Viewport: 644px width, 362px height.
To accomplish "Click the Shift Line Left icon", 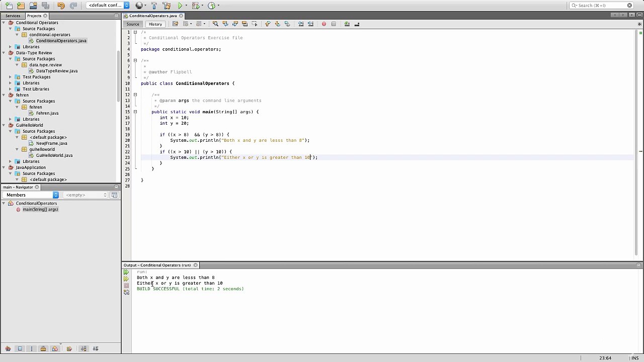I will [301, 24].
